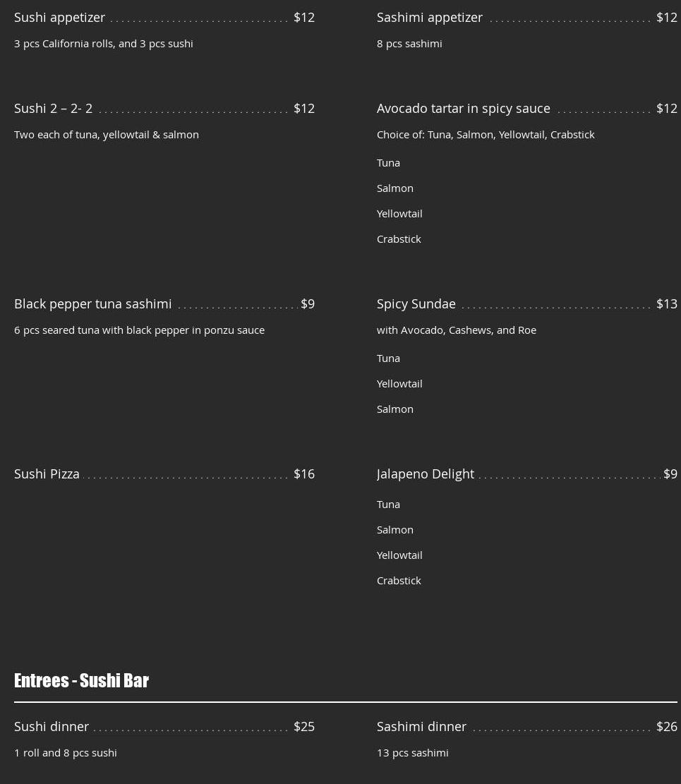681x784 pixels.
Task: Click the 13 pcs sashimi description
Action: click(412, 752)
